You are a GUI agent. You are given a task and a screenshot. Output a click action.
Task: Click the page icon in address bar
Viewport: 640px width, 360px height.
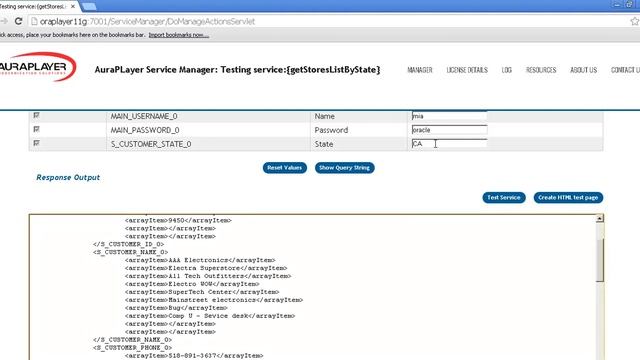(34, 21)
